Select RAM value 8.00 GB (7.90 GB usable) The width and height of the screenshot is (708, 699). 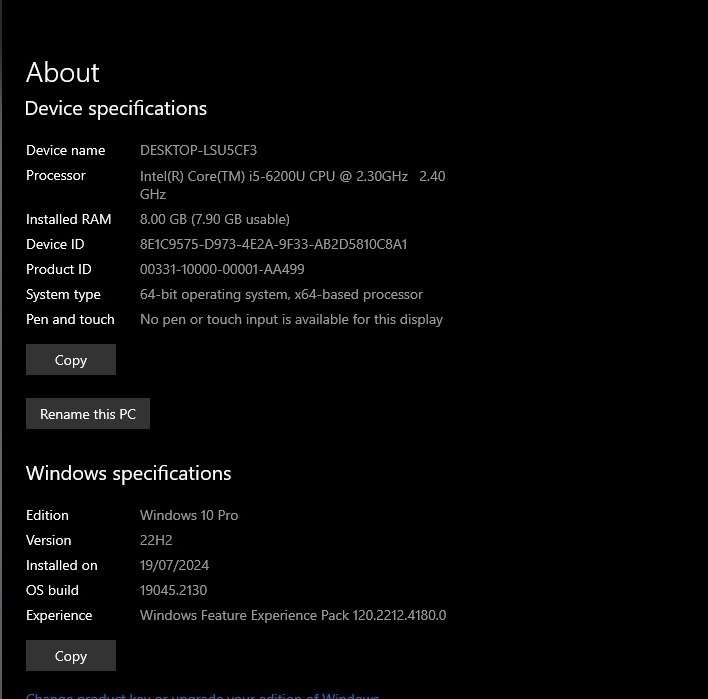click(215, 219)
